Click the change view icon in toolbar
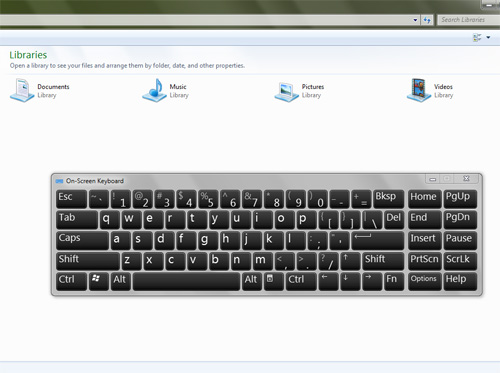The width and height of the screenshot is (500, 373). (477, 37)
